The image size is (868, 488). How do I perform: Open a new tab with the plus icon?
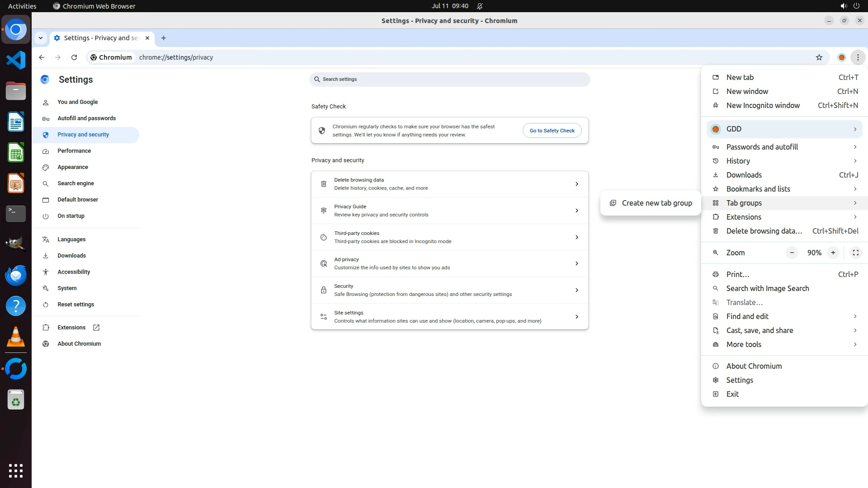pos(164,38)
